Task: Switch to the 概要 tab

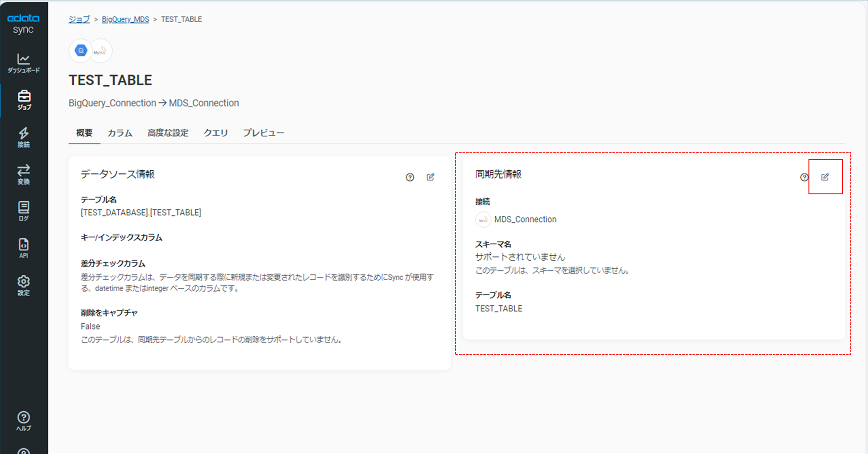Action: click(84, 133)
